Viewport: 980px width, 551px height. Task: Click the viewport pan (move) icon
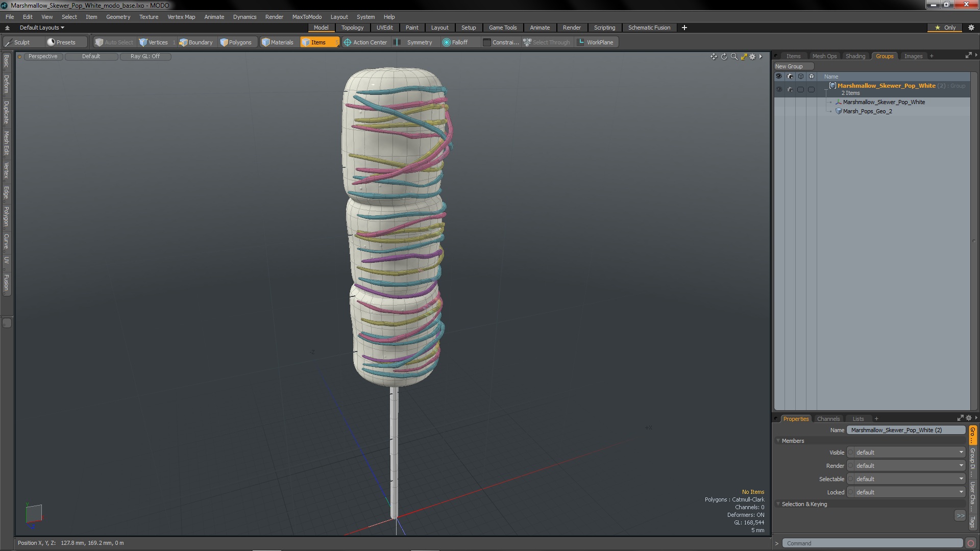click(x=714, y=57)
